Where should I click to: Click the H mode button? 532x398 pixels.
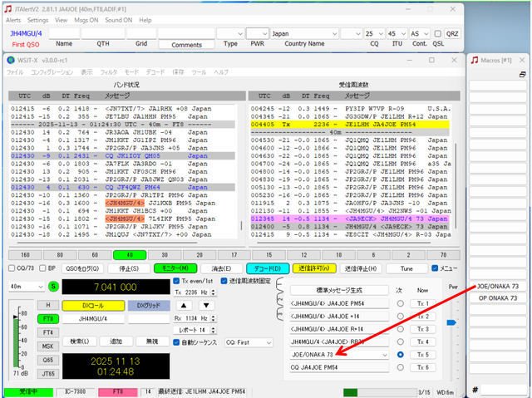pos(47,306)
